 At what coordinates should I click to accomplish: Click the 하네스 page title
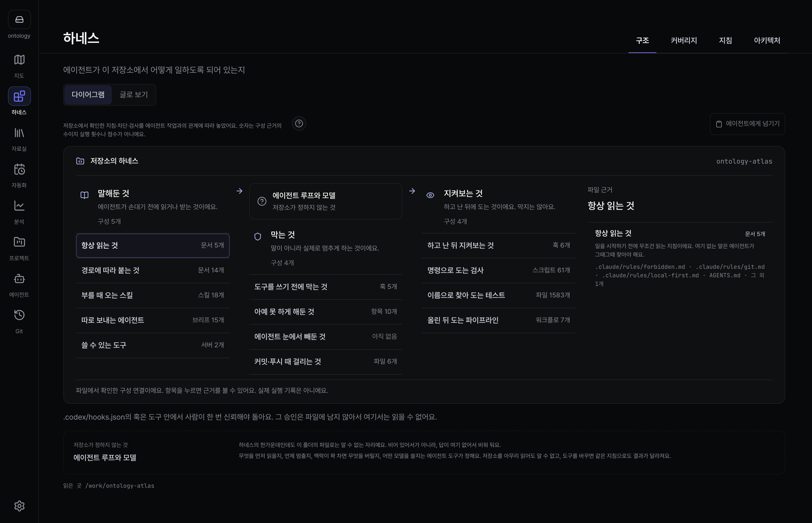[x=81, y=38]
